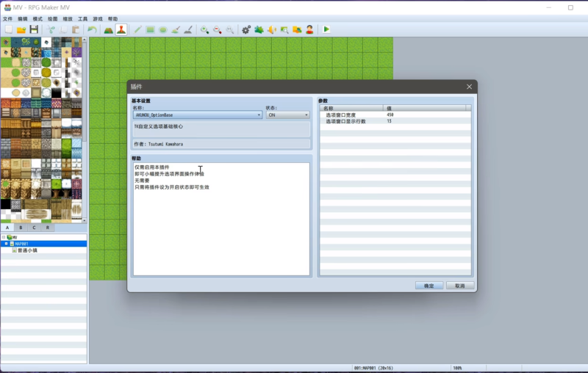Click the Paste clipboard icon
Screen dimensions: 588x373
[76, 29]
